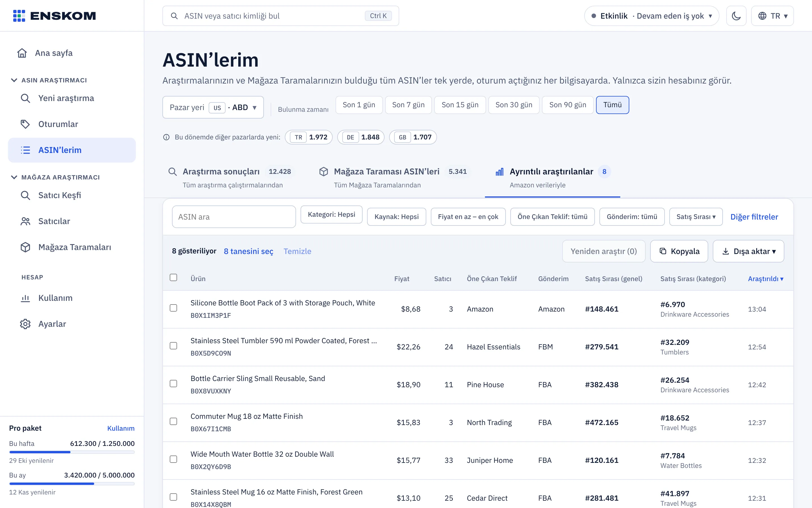Open the Etkinlik activity dropdown
The height and width of the screenshot is (508, 812).
pyautogui.click(x=651, y=16)
